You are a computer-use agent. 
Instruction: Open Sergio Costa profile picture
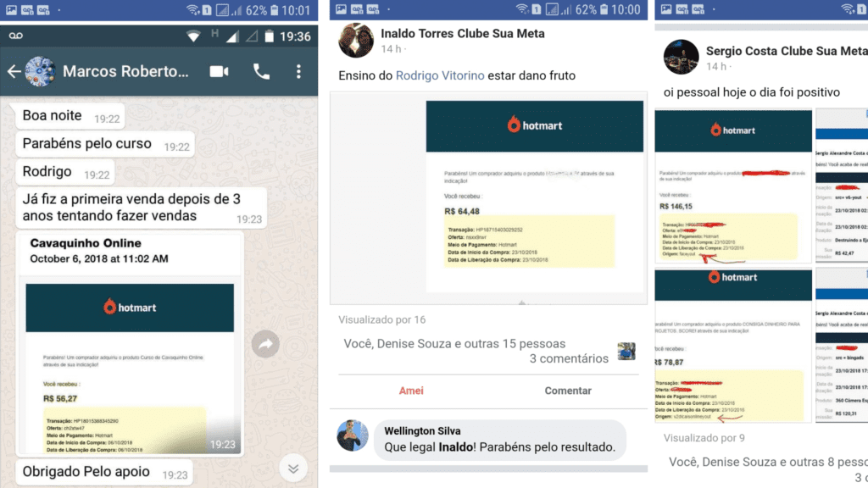coord(681,57)
